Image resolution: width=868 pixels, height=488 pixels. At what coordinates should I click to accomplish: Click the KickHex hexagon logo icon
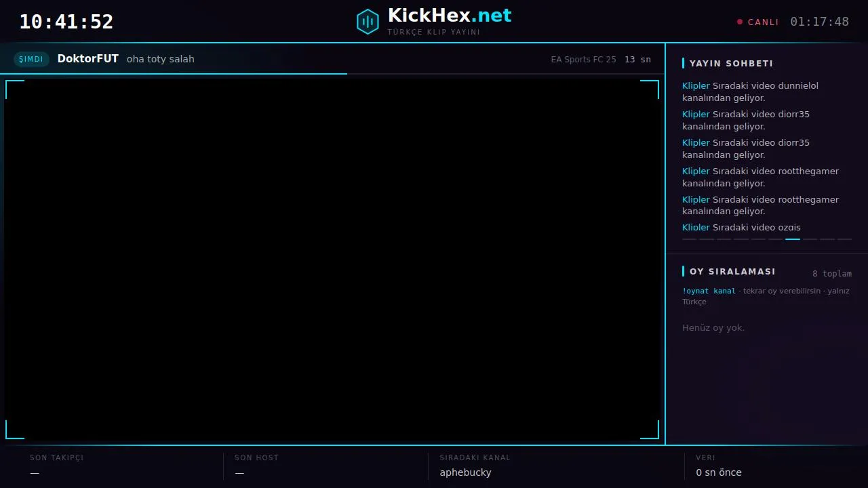[x=368, y=22]
